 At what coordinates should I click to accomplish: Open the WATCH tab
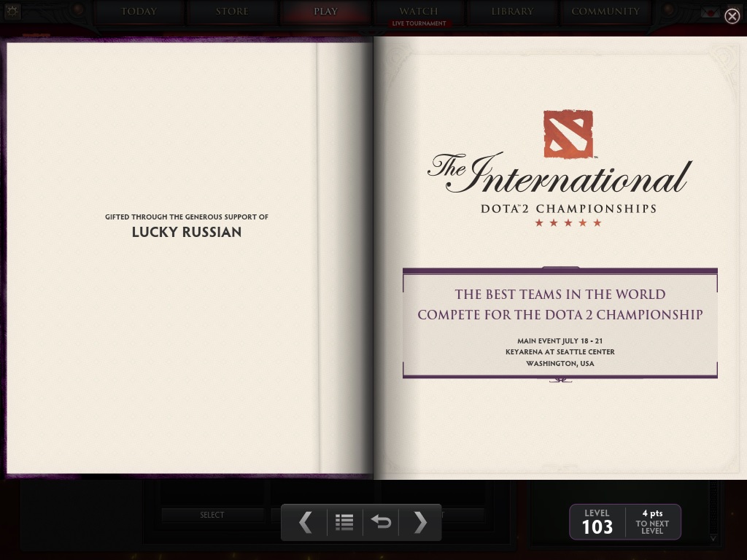(x=419, y=11)
